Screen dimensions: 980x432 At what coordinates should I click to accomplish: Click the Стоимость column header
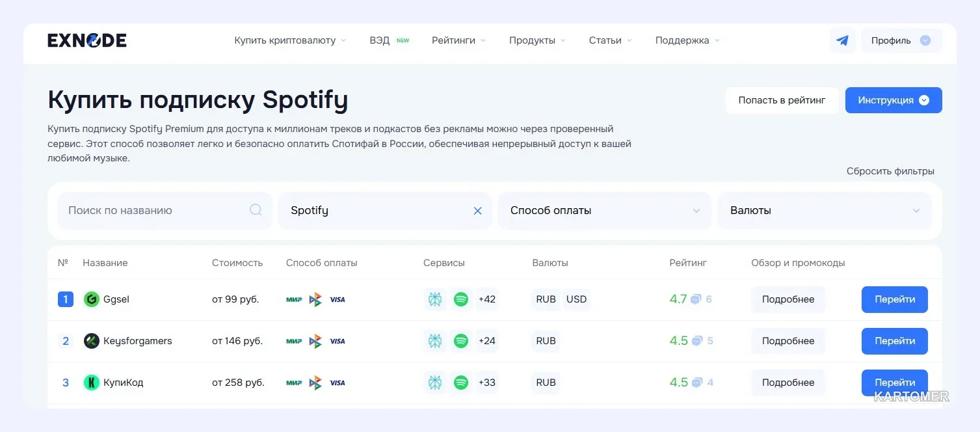click(237, 263)
